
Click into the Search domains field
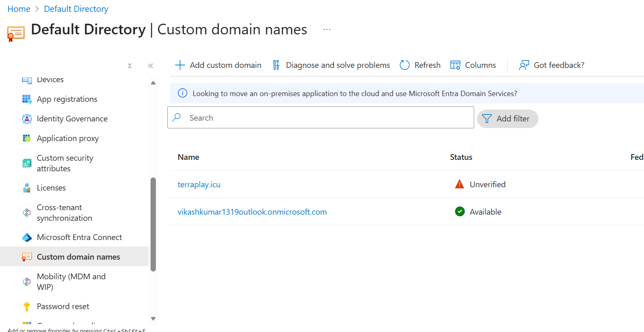click(x=321, y=117)
